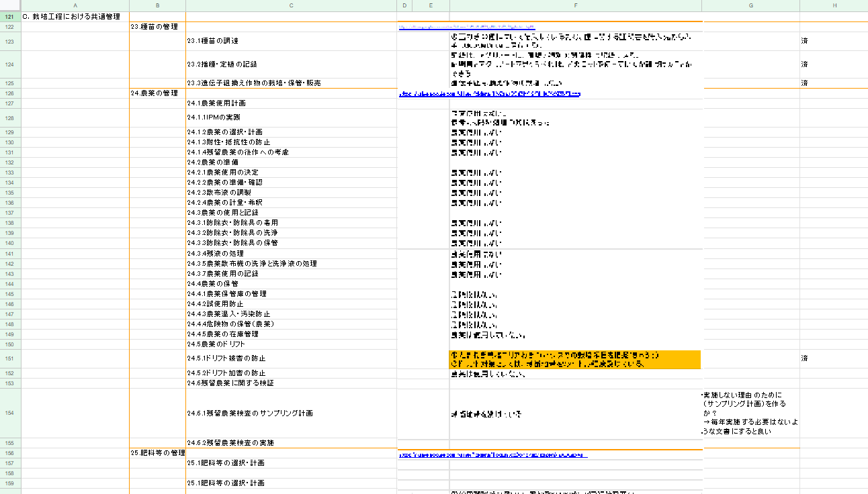
Task: Click cell '25.肥料等の管理'
Action: pos(158,453)
